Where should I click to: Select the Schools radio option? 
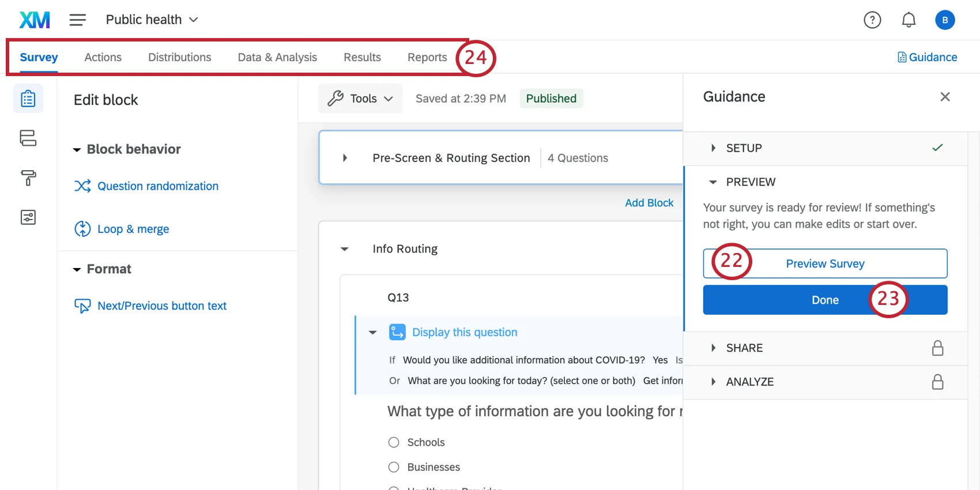(394, 442)
